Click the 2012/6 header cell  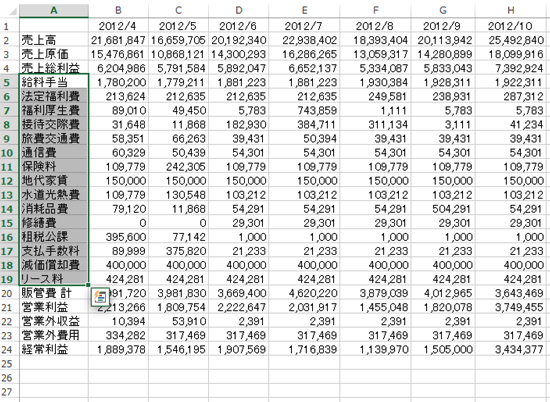[239, 26]
